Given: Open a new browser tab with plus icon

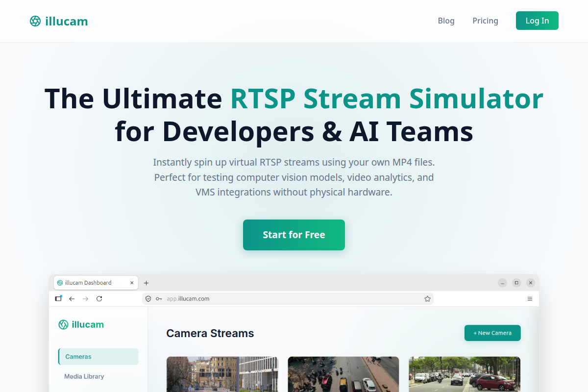Looking at the screenshot, I should 146,283.
